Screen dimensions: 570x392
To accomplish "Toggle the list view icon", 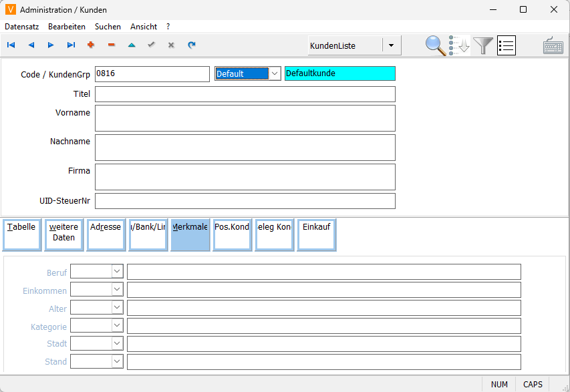I will pos(507,45).
